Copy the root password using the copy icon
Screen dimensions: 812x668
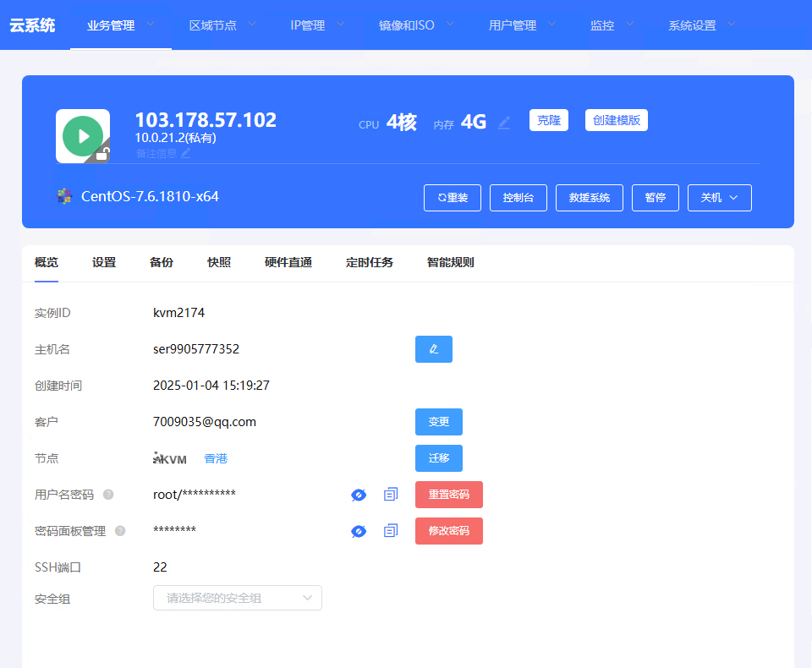(x=390, y=495)
